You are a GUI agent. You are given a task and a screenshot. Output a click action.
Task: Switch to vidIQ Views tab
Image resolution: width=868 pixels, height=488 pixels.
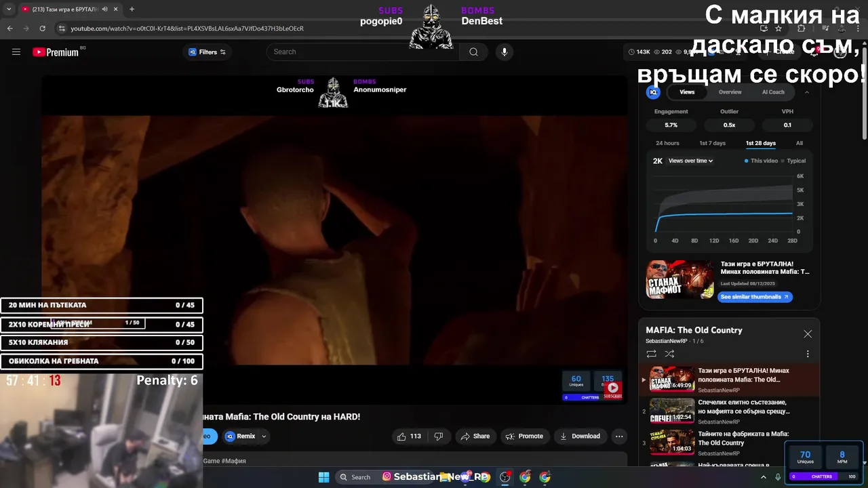point(687,92)
